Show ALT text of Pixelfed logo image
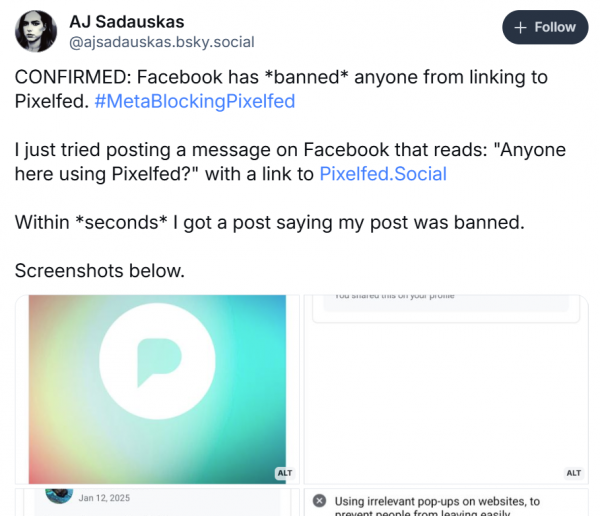 (x=283, y=473)
